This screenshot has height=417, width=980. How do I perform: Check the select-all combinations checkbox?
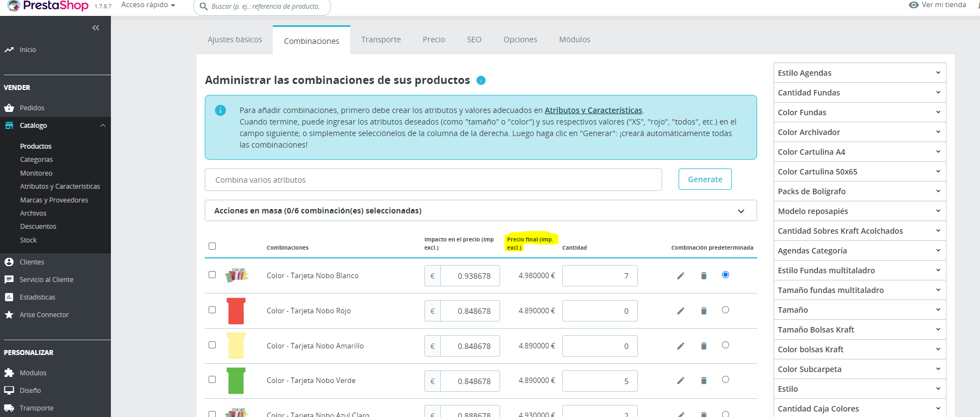tap(212, 246)
